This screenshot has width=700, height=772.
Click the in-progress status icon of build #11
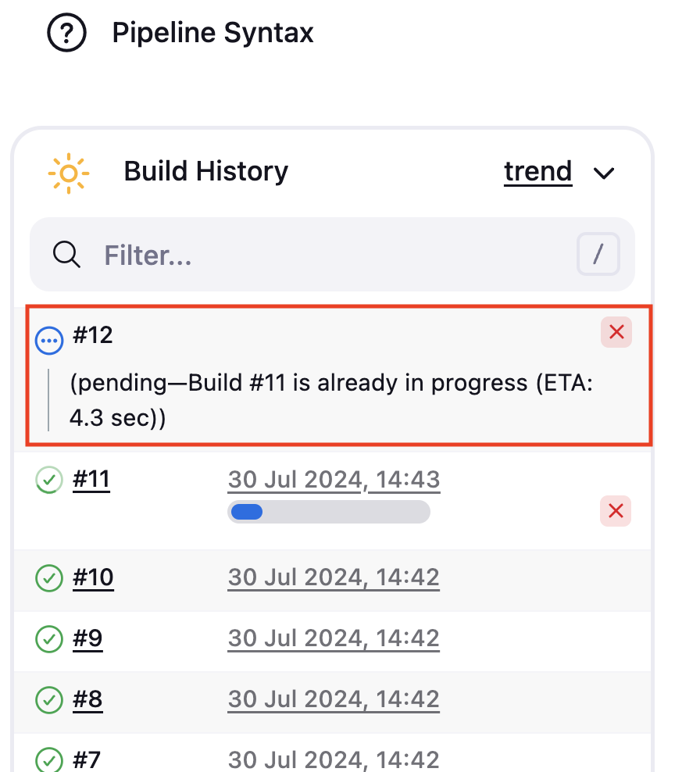[x=49, y=480]
